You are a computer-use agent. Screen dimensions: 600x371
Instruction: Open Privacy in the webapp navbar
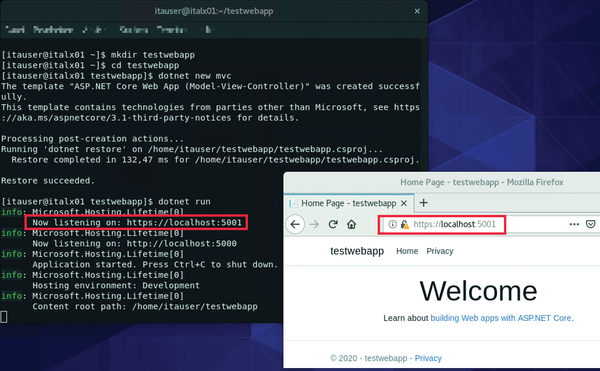[x=440, y=251]
